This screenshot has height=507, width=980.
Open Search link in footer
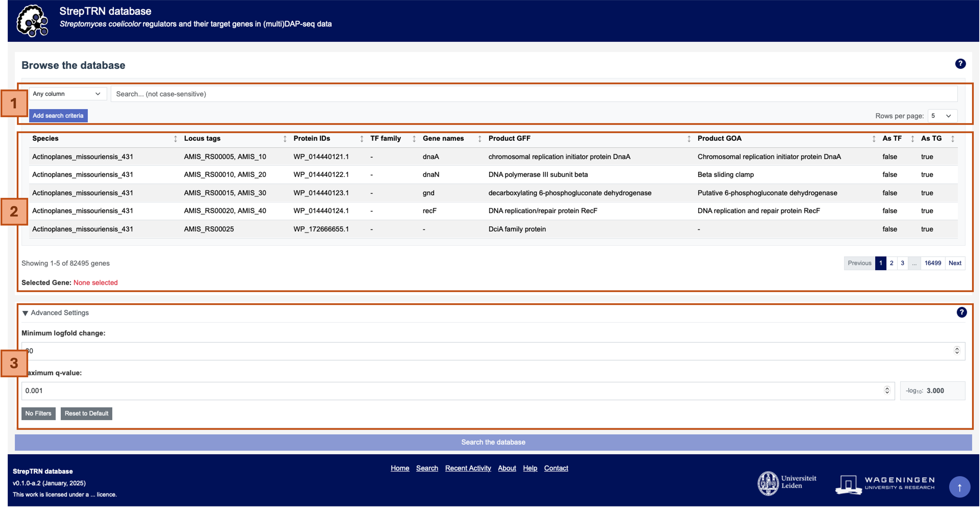[427, 468]
